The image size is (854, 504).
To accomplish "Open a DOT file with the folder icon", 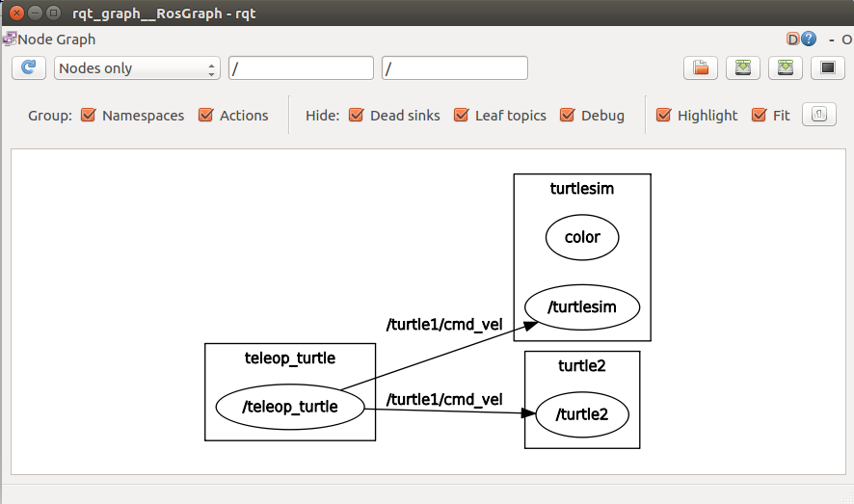I will (701, 67).
